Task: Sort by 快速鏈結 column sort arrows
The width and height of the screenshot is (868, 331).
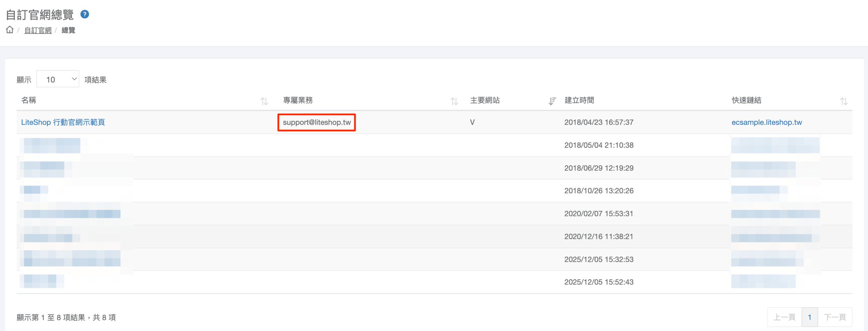Action: tap(844, 101)
